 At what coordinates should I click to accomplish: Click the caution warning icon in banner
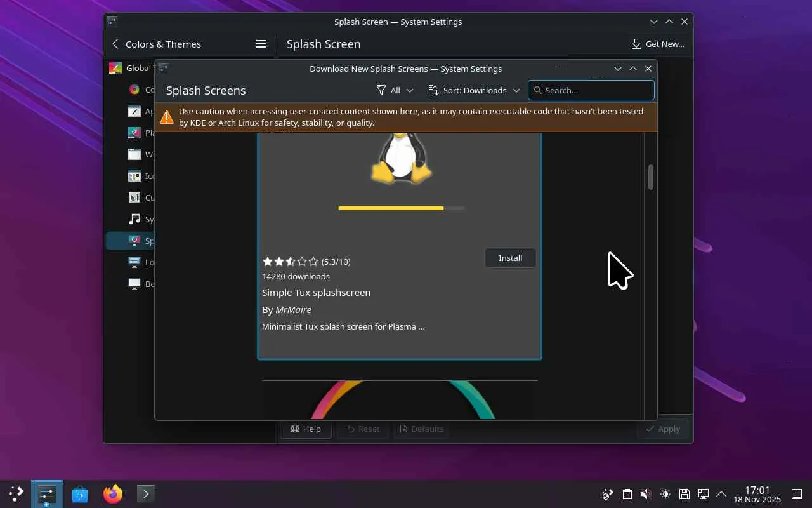[166, 117]
